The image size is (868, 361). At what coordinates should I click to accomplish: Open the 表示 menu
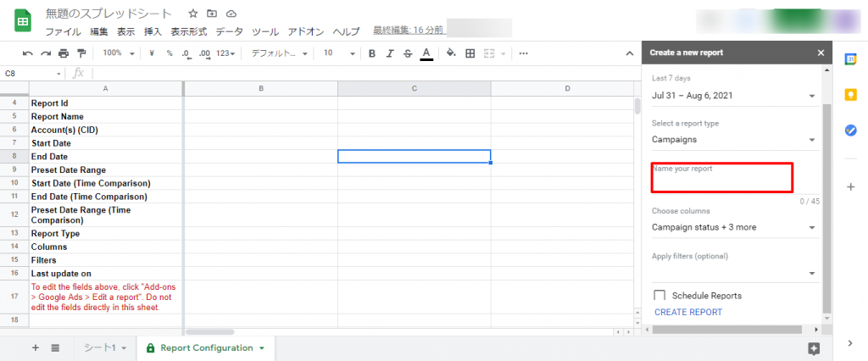coord(126,31)
